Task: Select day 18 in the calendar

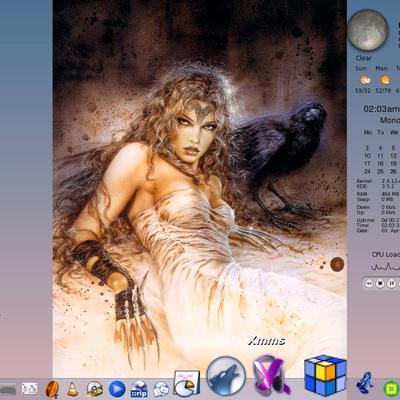Action: 380,164
